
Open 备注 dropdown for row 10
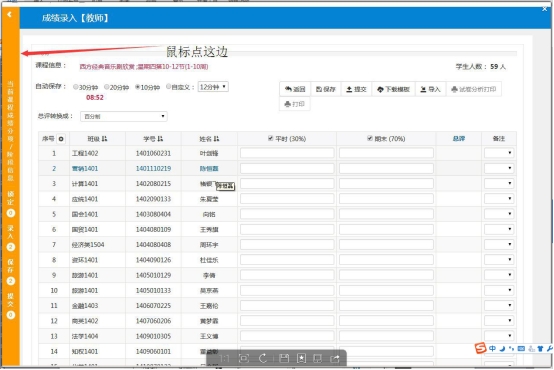pos(499,290)
